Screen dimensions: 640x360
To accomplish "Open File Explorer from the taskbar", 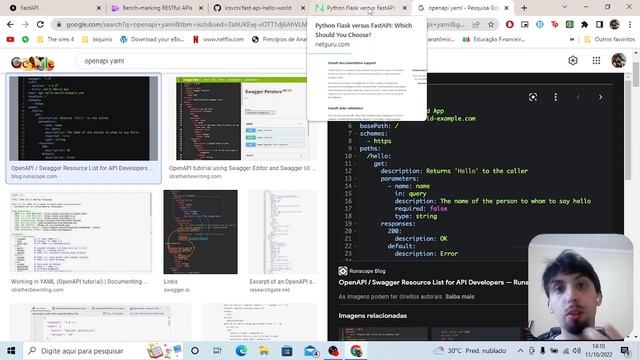I will pyautogui.click(x=264, y=351).
